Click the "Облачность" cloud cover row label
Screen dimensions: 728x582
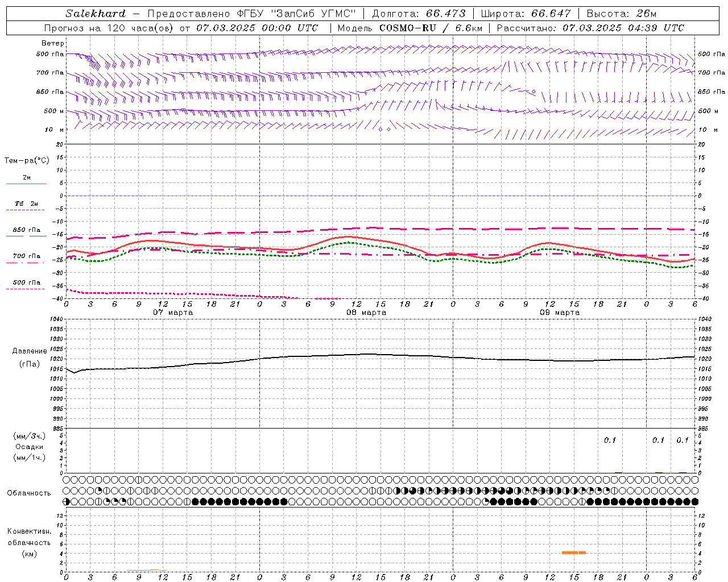click(29, 493)
